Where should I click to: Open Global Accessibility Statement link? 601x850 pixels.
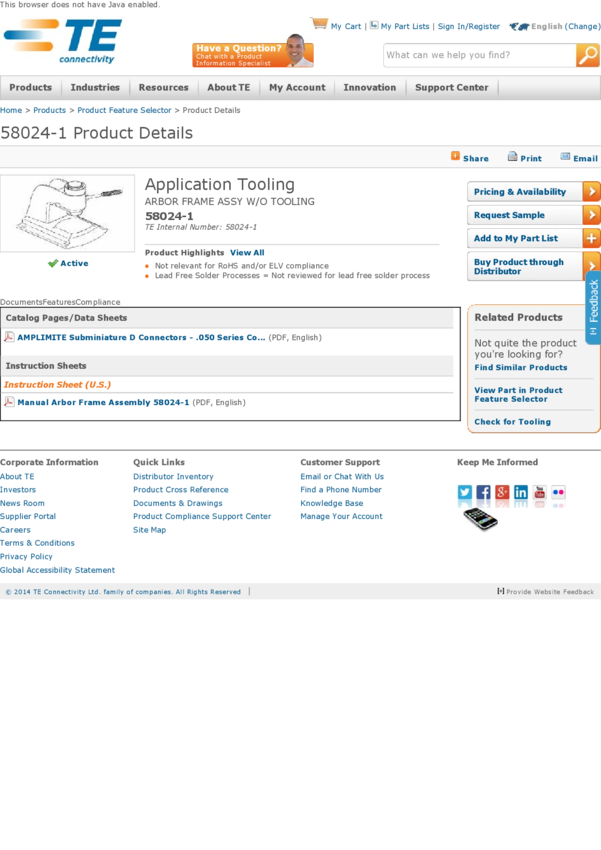click(57, 570)
